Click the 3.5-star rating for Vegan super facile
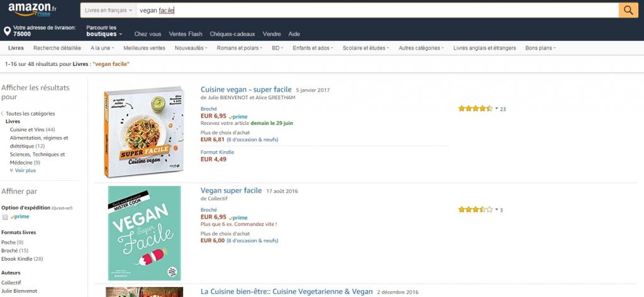 click(x=475, y=210)
